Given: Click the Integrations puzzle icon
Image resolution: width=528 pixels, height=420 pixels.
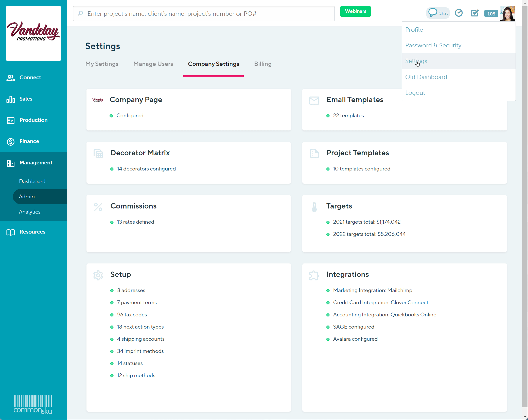Looking at the screenshot, I should point(314,275).
